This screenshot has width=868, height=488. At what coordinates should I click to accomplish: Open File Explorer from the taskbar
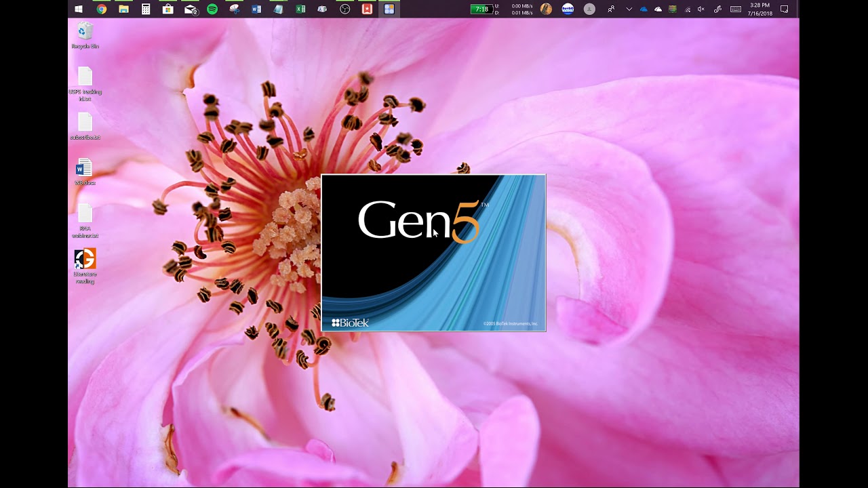click(123, 9)
